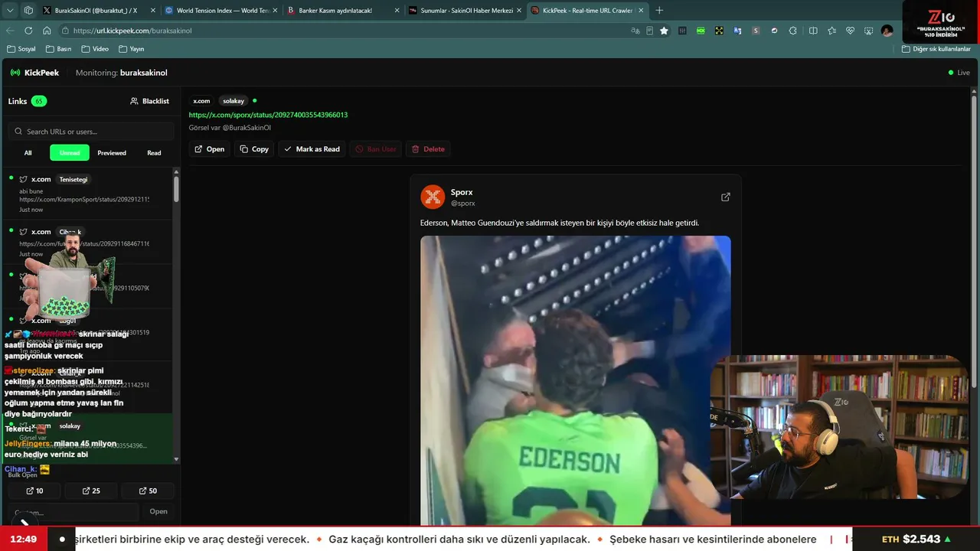Click the round white extension icon
The height and width of the screenshot is (551, 980).
[x=774, y=31]
